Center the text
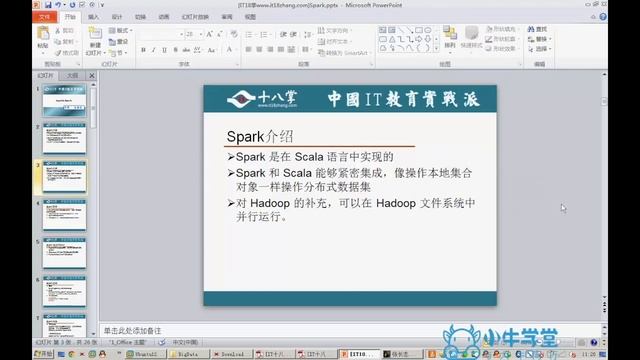Image resolution: width=640 pixels, height=360 pixels. pos(259,49)
